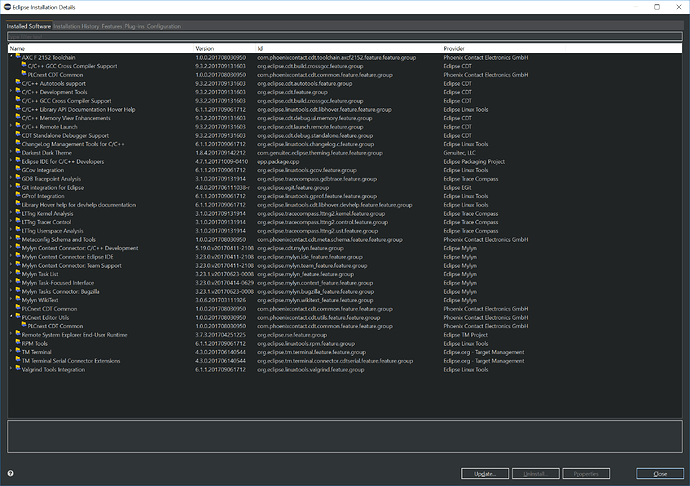This screenshot has height=486, width=690.
Task: Click the AXC F 2152 Toolchain feature icon
Action: pyautogui.click(x=18, y=57)
